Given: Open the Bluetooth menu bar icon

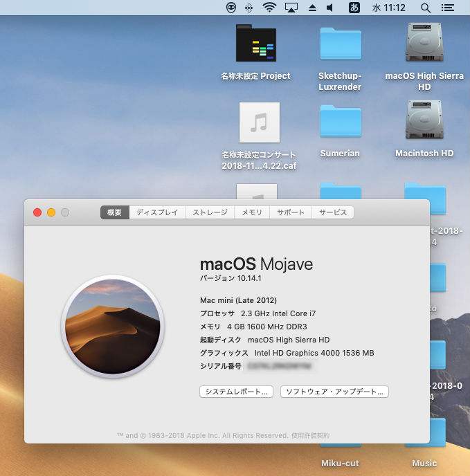Looking at the screenshot, I should 248,8.
